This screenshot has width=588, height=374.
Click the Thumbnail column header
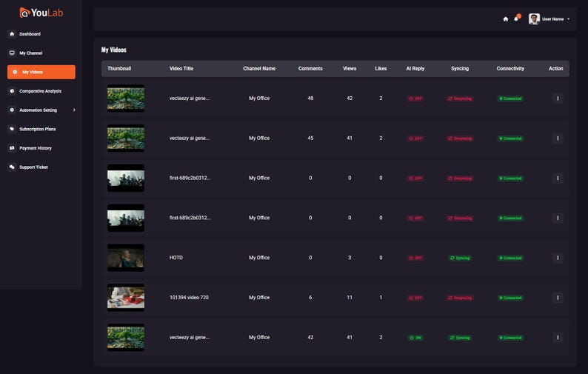(x=119, y=68)
